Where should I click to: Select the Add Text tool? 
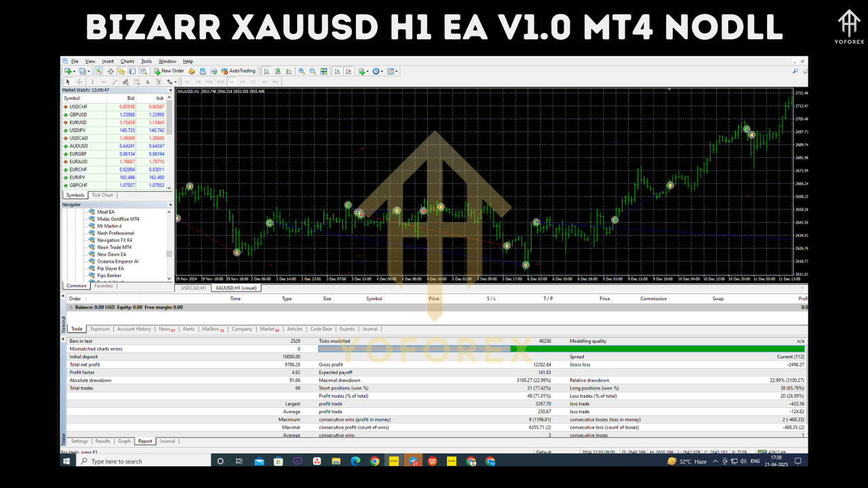tap(147, 81)
